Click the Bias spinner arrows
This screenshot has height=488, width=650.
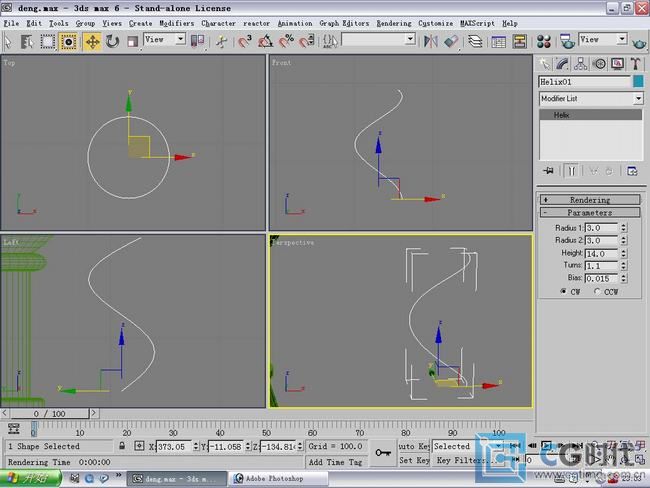tap(623, 278)
